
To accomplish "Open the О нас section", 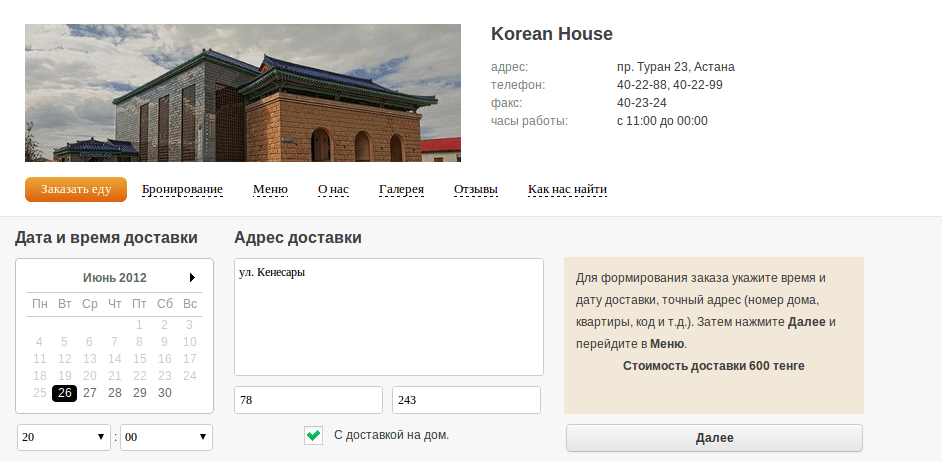I will point(333,189).
